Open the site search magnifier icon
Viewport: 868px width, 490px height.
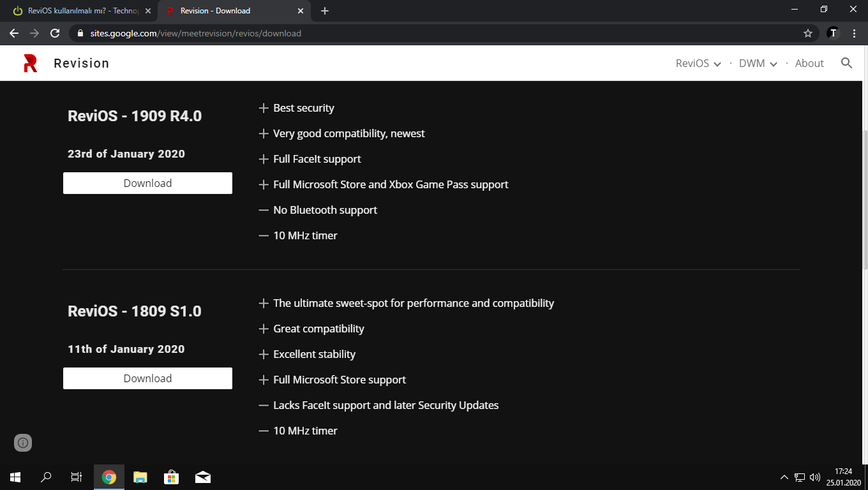[847, 63]
